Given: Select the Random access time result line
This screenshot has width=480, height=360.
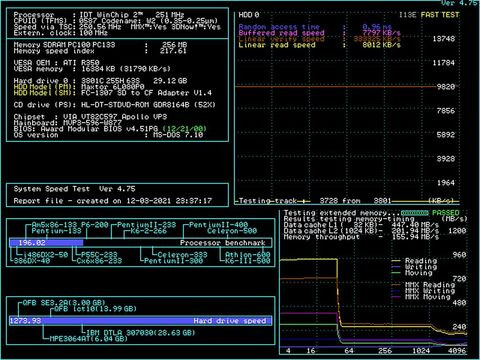Looking at the screenshot, I should [315, 27].
